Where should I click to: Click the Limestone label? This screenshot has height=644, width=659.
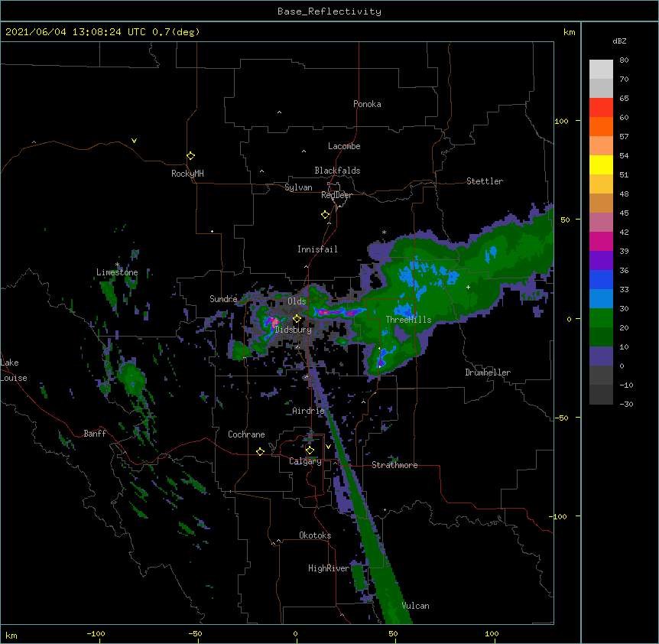[x=117, y=272]
